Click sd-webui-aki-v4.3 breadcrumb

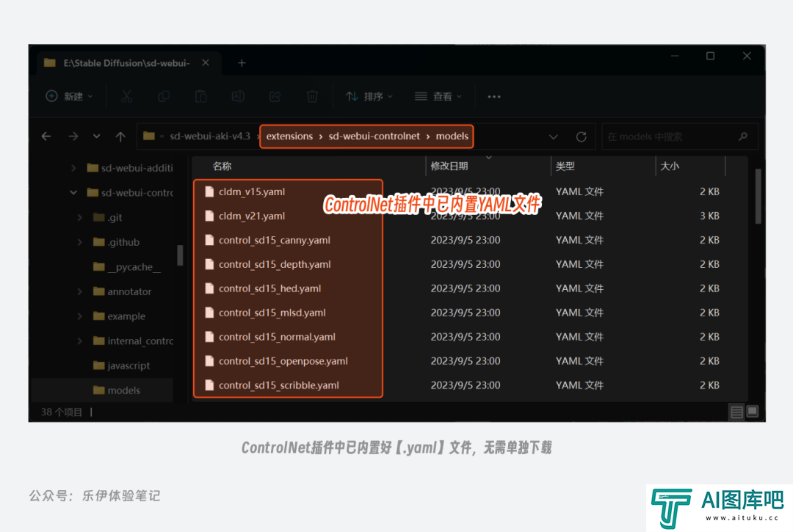click(210, 136)
